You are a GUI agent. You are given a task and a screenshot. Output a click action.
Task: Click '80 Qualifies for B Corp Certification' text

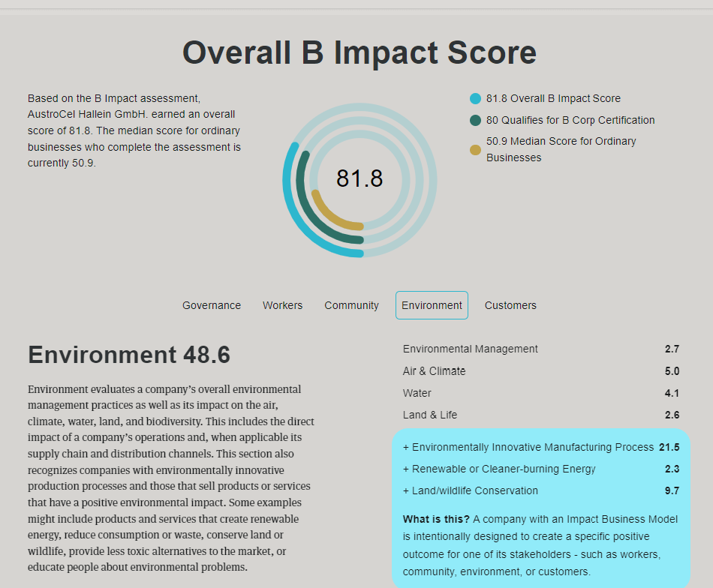[x=570, y=121]
